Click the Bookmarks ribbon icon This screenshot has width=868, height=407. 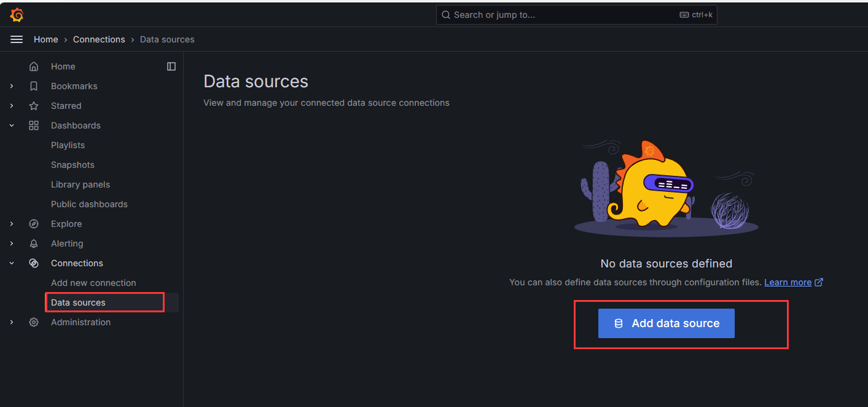tap(34, 86)
